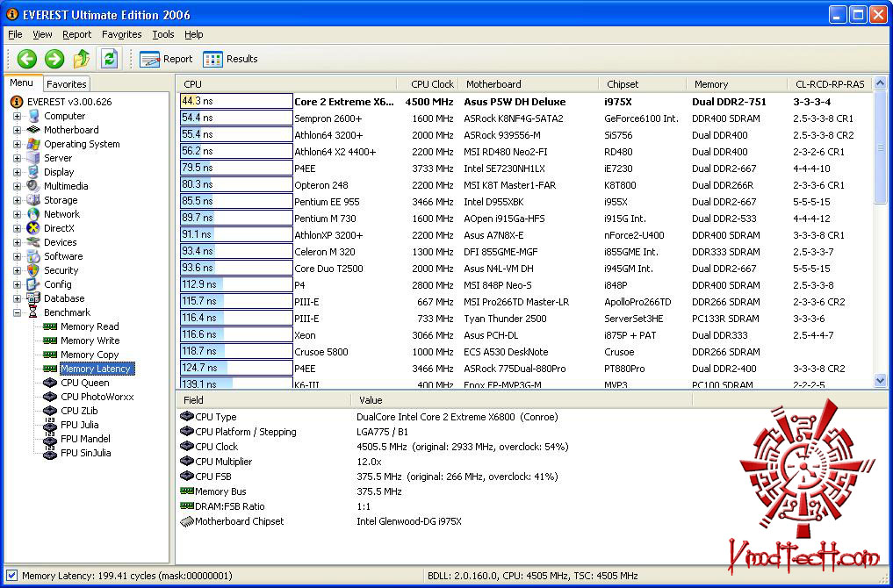Select the Crusoe 5800 result row
Image resolution: width=893 pixels, height=588 pixels.
tap(525, 352)
